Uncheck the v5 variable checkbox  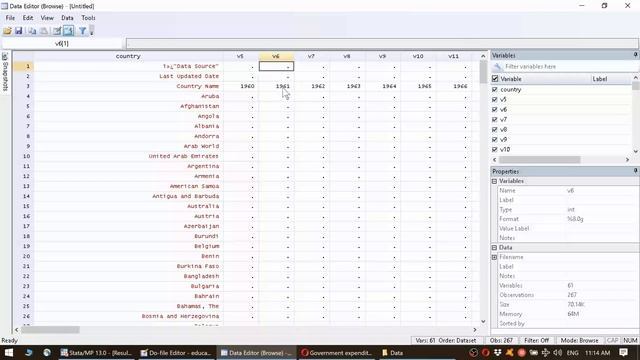tap(495, 100)
